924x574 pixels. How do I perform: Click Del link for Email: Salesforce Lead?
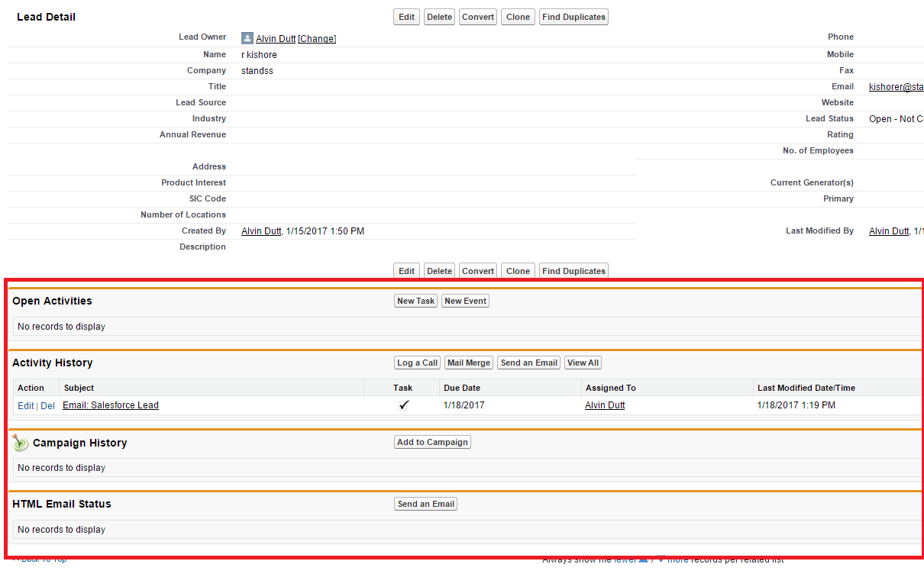tap(47, 406)
